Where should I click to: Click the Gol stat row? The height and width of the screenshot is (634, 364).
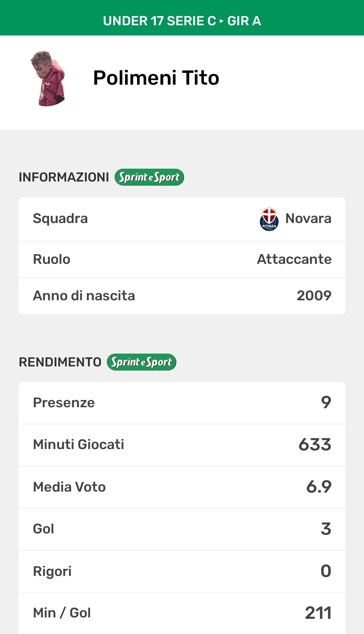(x=182, y=529)
